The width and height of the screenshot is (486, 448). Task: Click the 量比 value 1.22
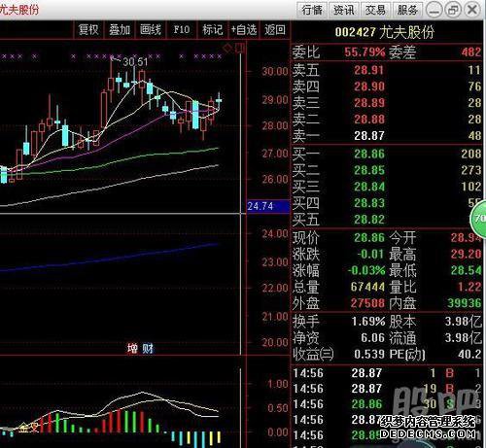(469, 287)
